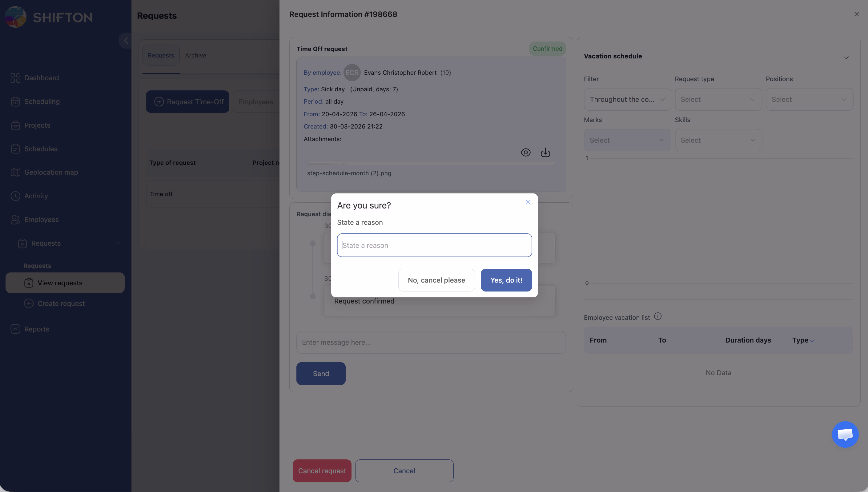Open the live chat bubble
Screen dimensions: 868x492
coord(845,434)
